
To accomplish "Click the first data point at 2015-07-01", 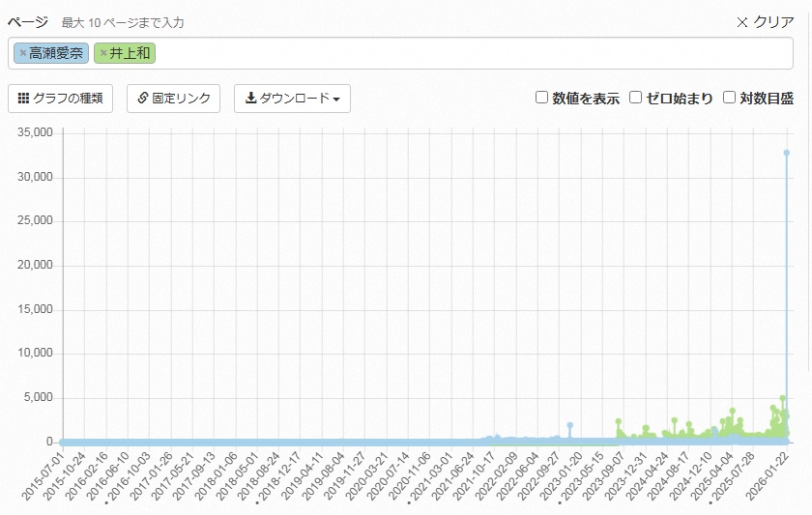I will pos(63,442).
